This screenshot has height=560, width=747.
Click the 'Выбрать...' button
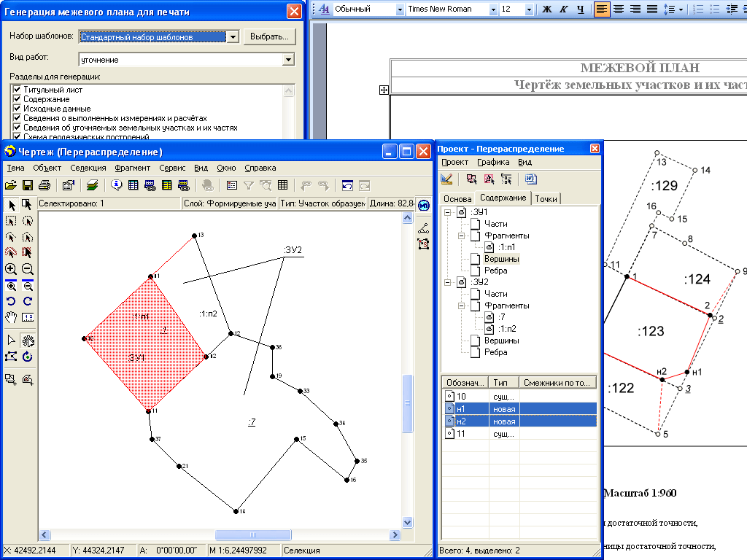(x=268, y=36)
